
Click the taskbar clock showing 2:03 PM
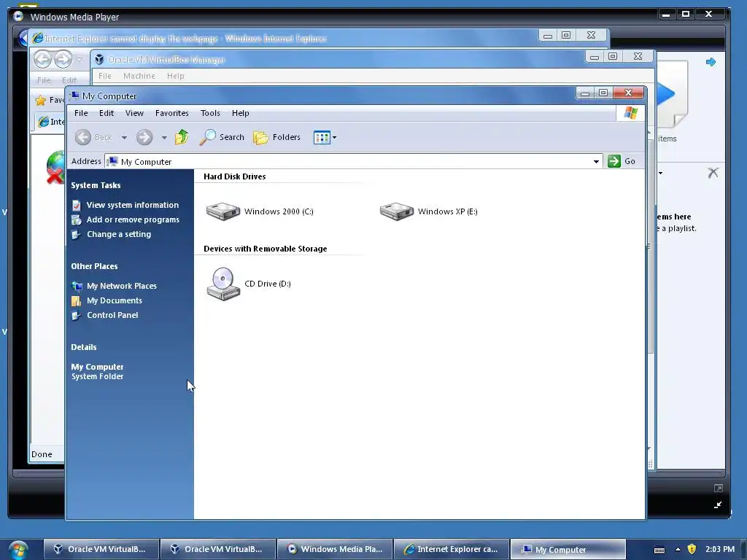pyautogui.click(x=720, y=549)
